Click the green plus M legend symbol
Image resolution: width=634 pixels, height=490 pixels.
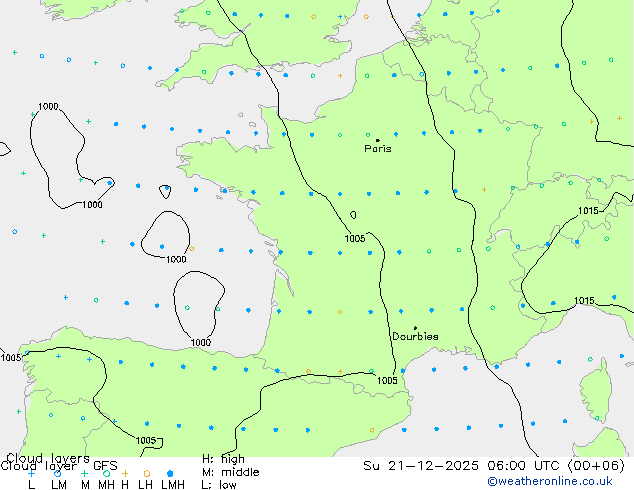tap(84, 473)
